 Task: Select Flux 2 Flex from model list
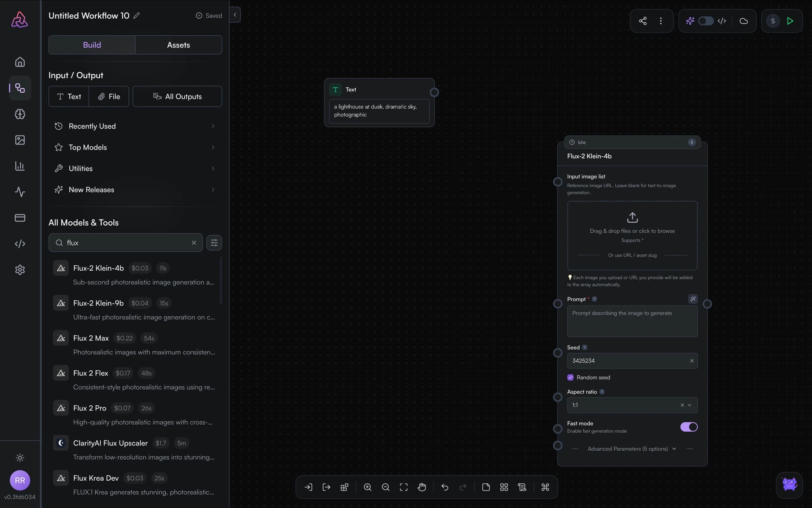135,380
